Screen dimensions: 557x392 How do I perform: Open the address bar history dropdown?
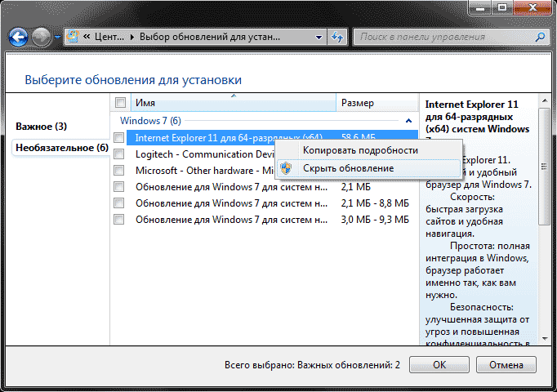pyautogui.click(x=319, y=37)
